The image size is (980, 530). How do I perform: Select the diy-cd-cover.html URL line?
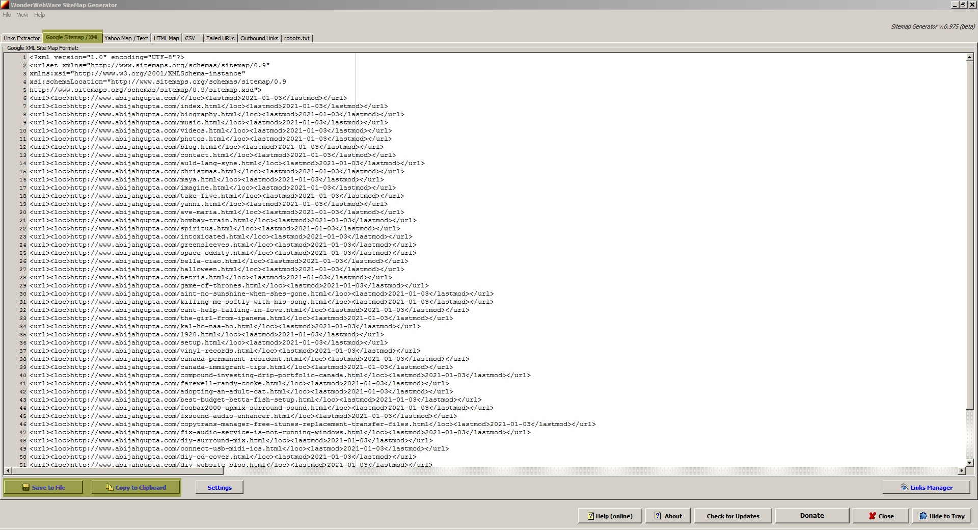point(223,457)
